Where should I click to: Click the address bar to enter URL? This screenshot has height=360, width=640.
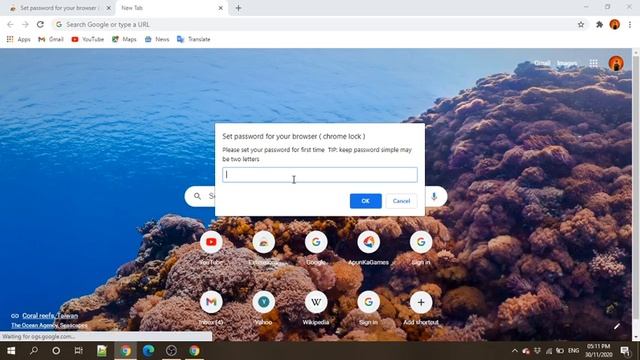pos(314,24)
